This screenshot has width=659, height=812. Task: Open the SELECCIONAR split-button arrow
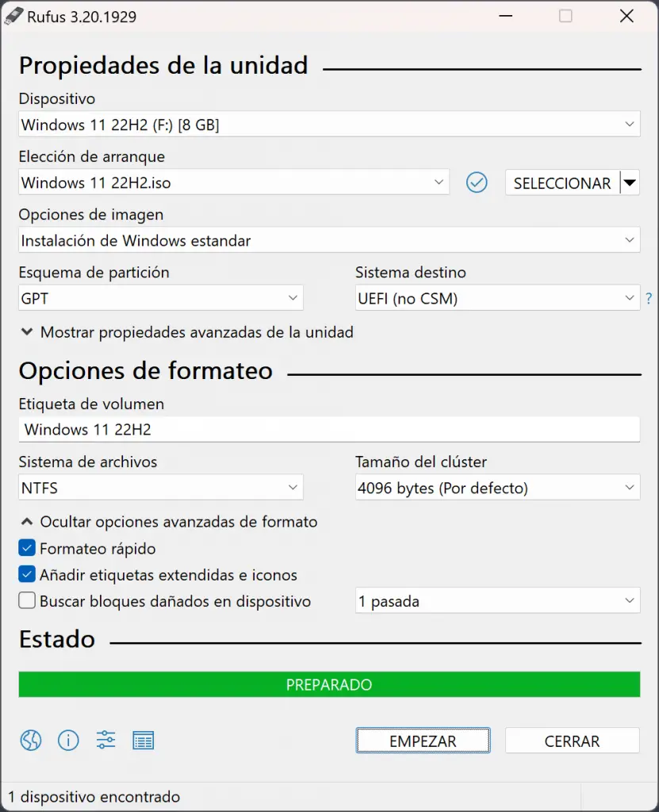pyautogui.click(x=630, y=183)
